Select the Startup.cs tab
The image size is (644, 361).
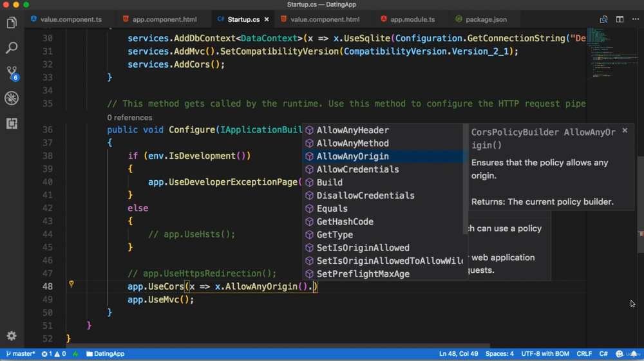tap(242, 19)
